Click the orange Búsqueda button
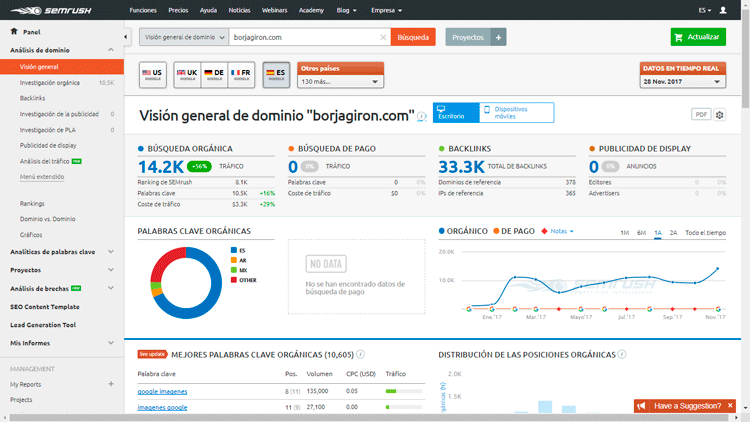Viewport: 750px width, 422px height. coord(413,37)
